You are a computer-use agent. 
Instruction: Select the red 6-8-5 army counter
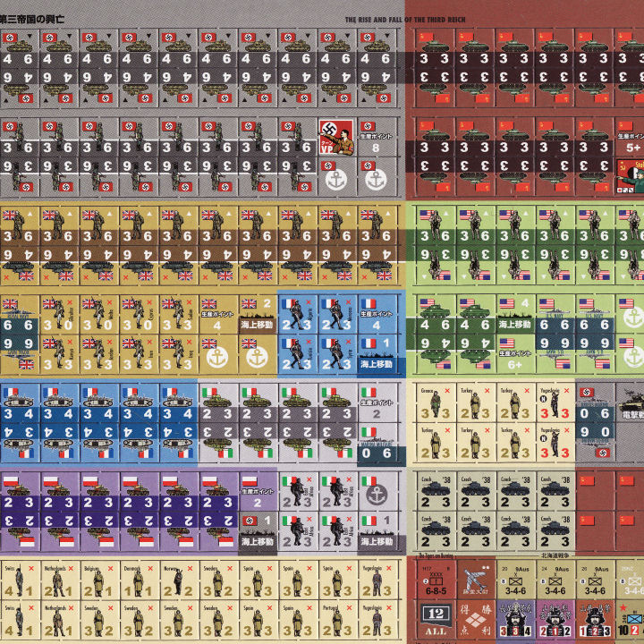(x=436, y=581)
